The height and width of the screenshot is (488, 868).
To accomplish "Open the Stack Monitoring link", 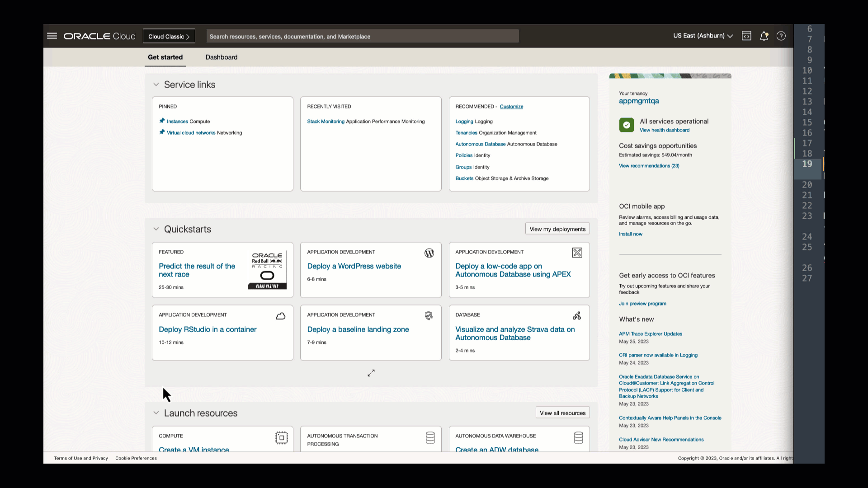I will (325, 121).
